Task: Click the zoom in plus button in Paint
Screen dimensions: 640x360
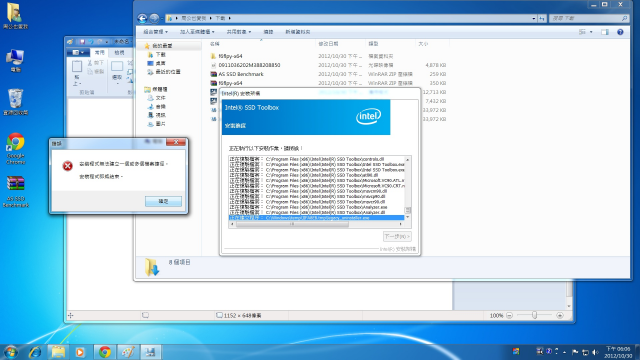Action: 560,316
